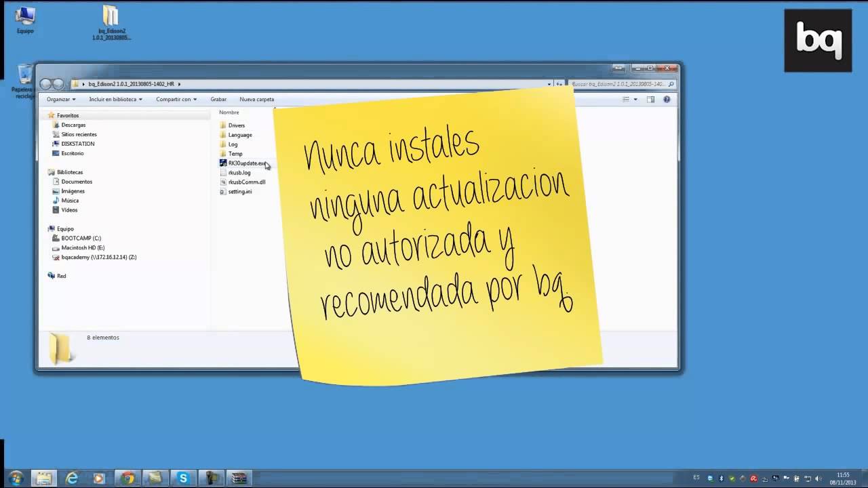Open the Organizar menu
The image size is (868, 488).
click(61, 100)
